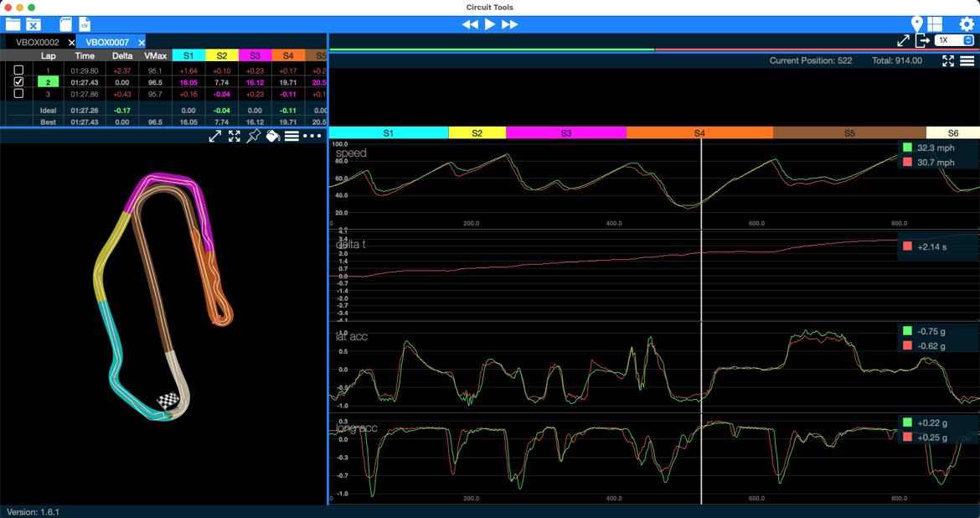Image resolution: width=980 pixels, height=518 pixels.
Task: Click the CSV file export icon
Action: [x=85, y=24]
